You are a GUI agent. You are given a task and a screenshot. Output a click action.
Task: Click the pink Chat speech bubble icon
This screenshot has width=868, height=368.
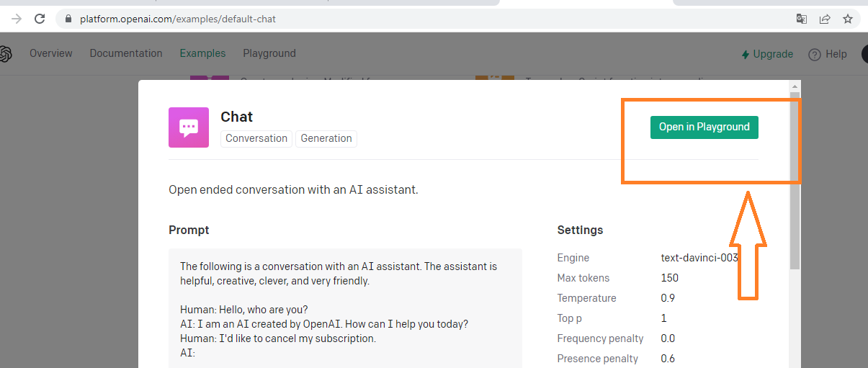tap(189, 127)
